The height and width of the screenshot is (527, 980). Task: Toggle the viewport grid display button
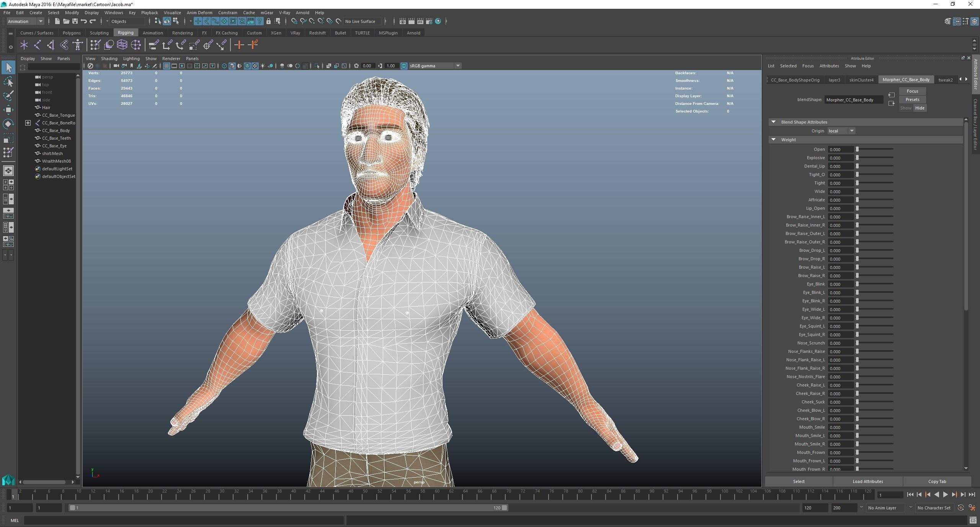[x=167, y=66]
